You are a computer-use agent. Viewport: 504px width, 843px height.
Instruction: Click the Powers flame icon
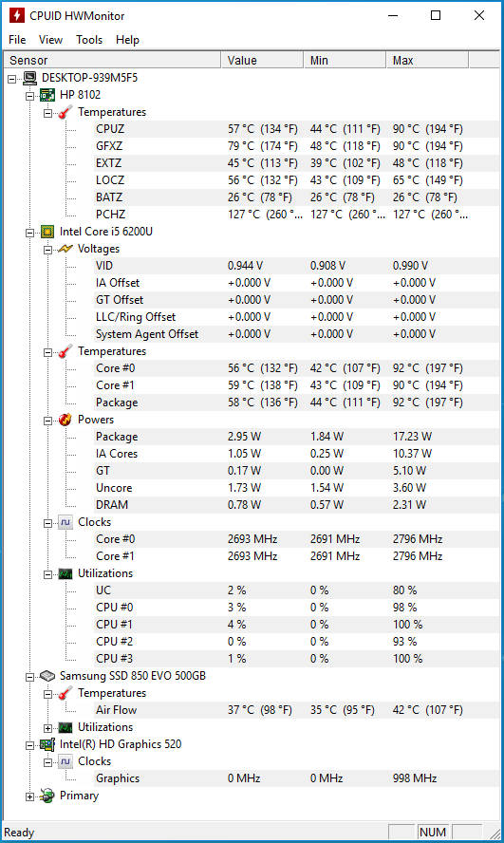click(65, 420)
